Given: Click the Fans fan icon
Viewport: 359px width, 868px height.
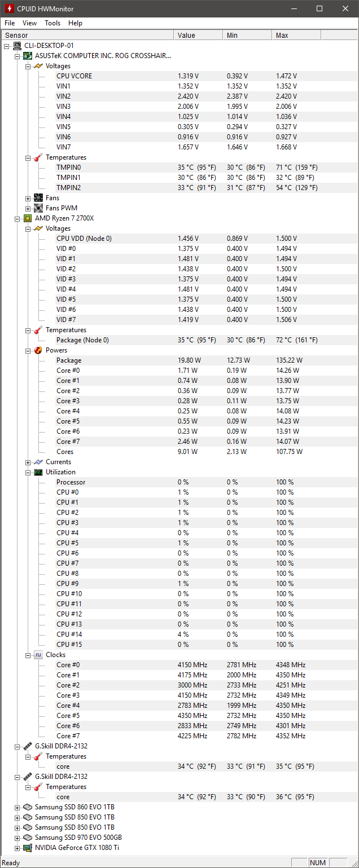Looking at the screenshot, I should point(38,198).
